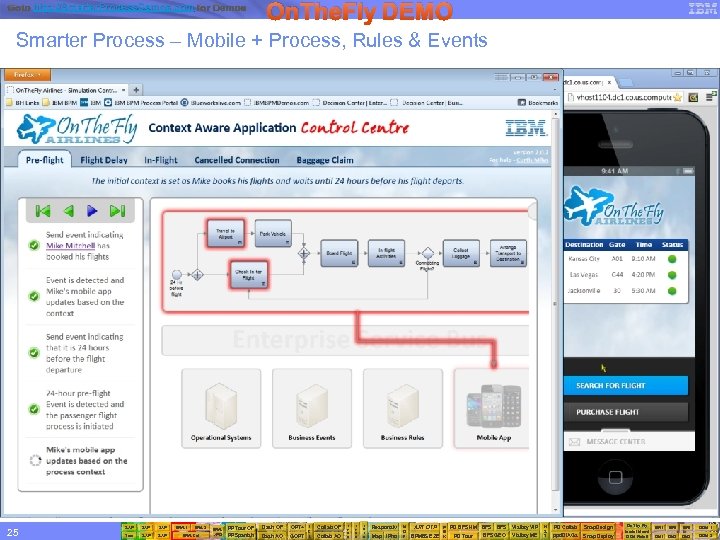The height and width of the screenshot is (540, 720).
Task: Tap PURCHASE FLIGHT on the phone
Action: (626, 412)
